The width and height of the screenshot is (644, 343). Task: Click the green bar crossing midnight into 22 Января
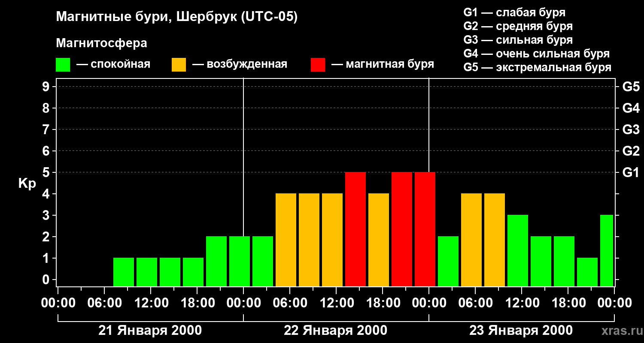(240, 261)
